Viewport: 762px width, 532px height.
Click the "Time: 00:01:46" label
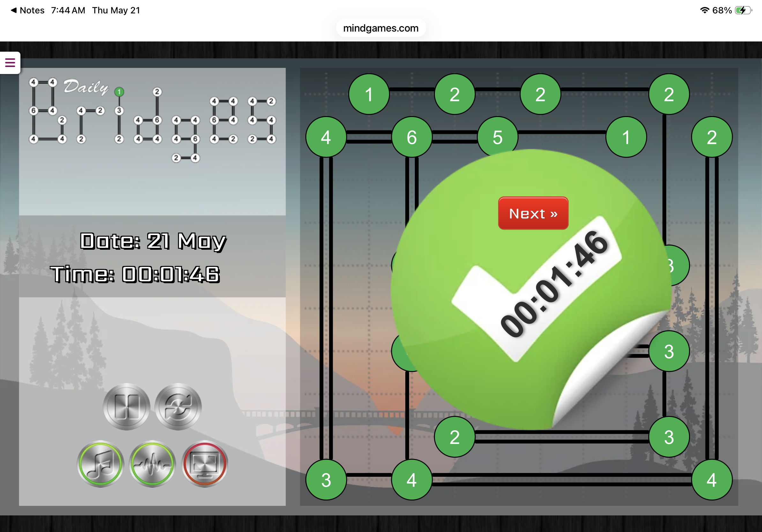point(135,274)
